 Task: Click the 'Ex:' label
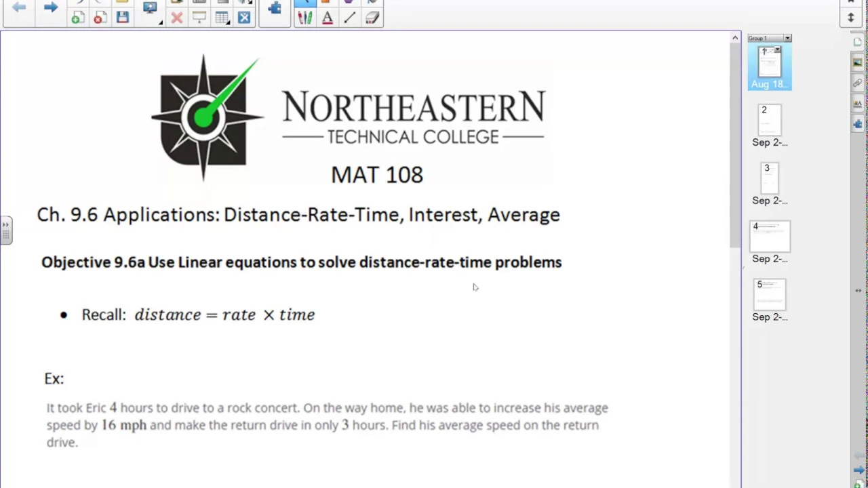(x=54, y=379)
